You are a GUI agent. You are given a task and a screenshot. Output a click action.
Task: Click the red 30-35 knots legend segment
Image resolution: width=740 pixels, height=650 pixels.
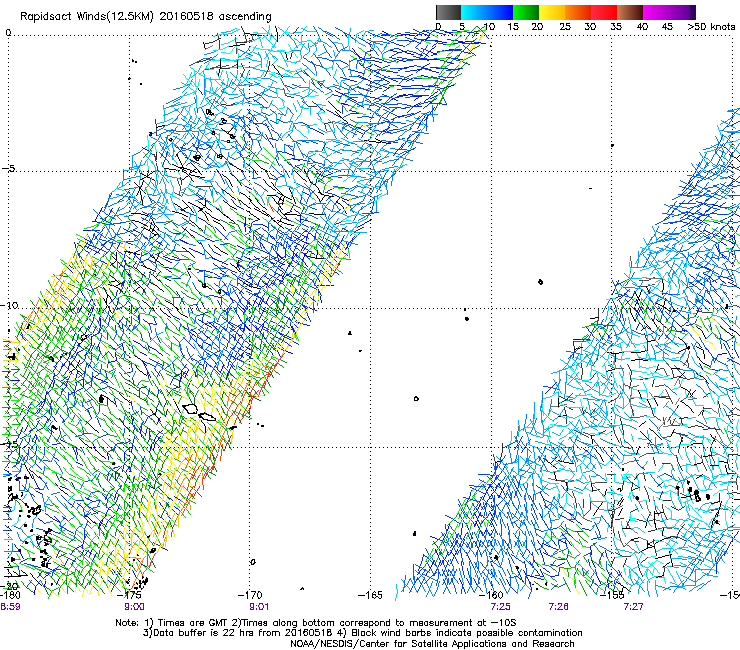tap(604, 12)
